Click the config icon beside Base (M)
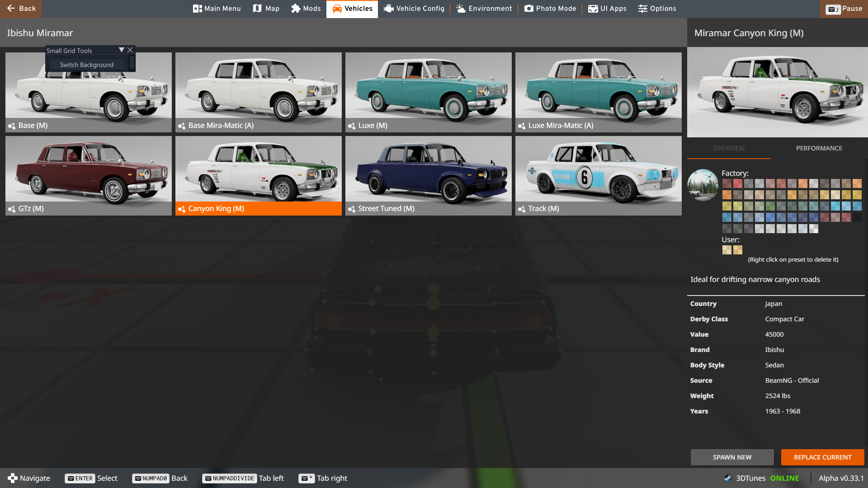The image size is (868, 488). point(12,126)
